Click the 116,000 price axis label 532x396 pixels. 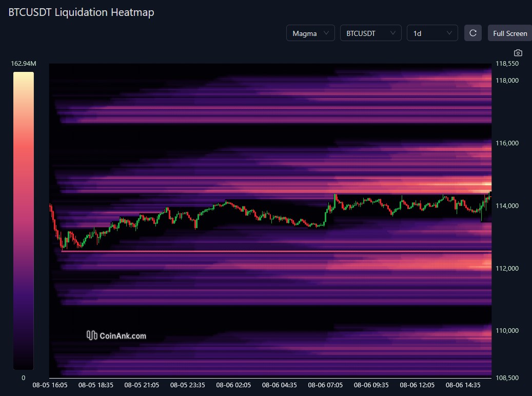click(507, 143)
